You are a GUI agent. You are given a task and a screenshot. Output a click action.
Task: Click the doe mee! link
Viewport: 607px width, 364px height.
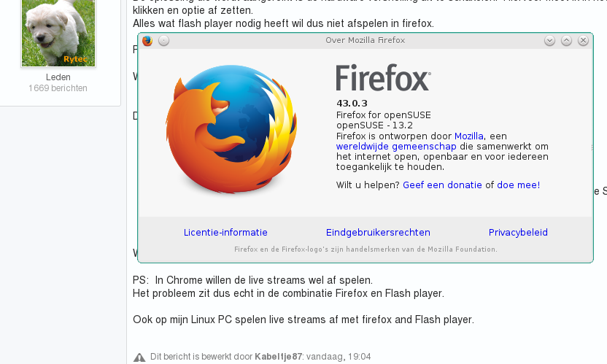(x=518, y=185)
